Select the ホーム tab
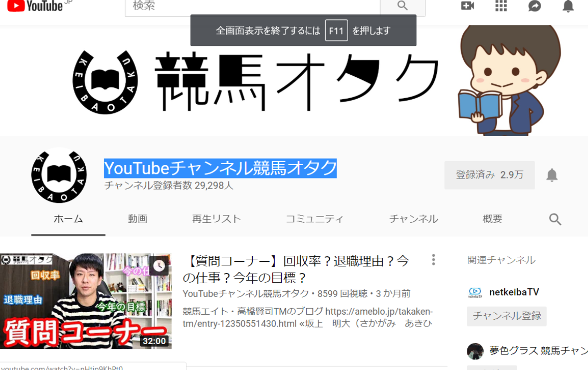The width and height of the screenshot is (588, 370). (68, 219)
